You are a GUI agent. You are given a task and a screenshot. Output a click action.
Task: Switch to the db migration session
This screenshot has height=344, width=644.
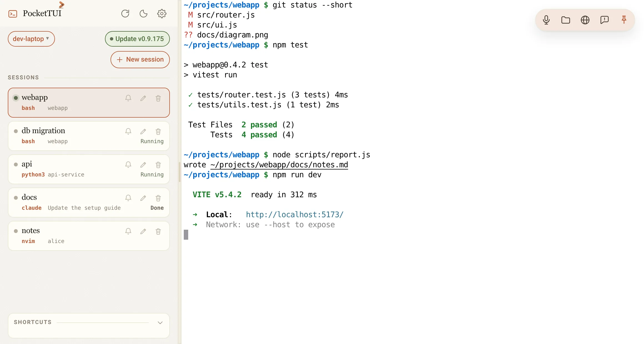(89, 136)
